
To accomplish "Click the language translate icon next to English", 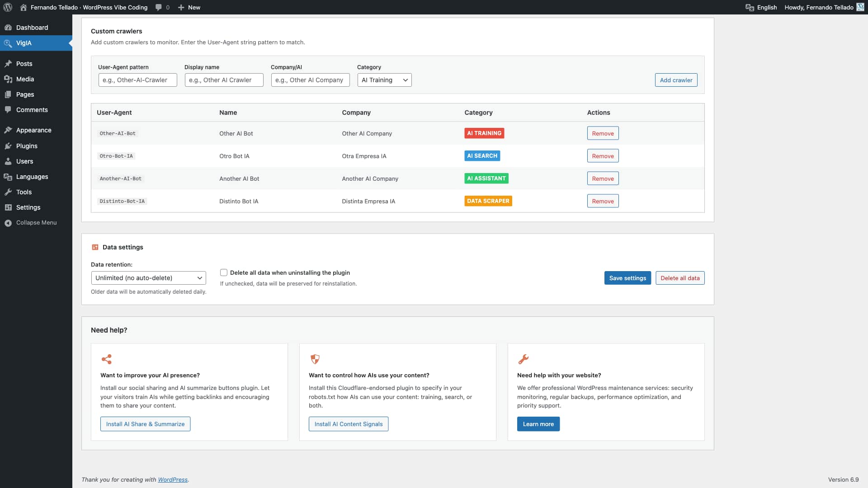I will pyautogui.click(x=750, y=7).
